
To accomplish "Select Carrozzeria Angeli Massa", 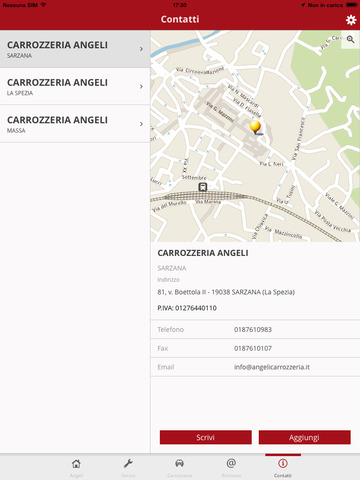I will [x=75, y=124].
